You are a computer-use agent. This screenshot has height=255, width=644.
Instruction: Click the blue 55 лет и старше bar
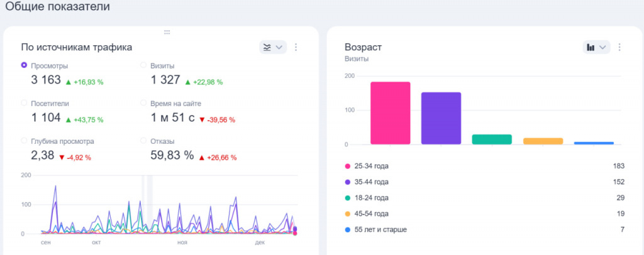(594, 143)
